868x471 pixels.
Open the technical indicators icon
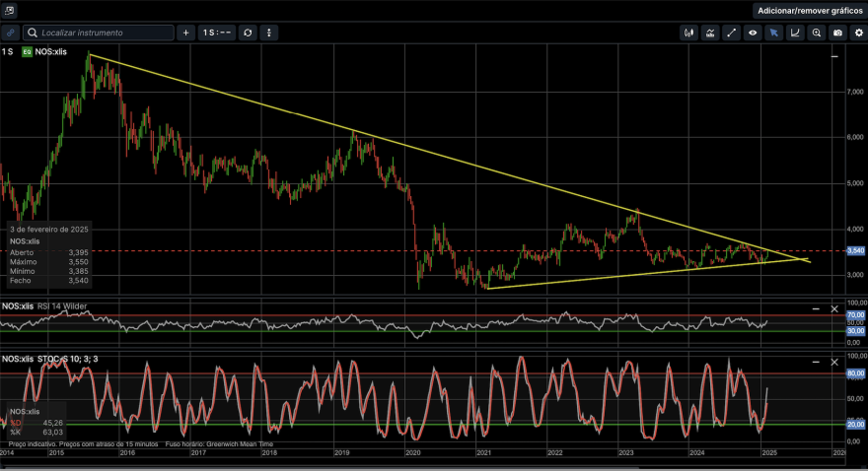point(710,33)
